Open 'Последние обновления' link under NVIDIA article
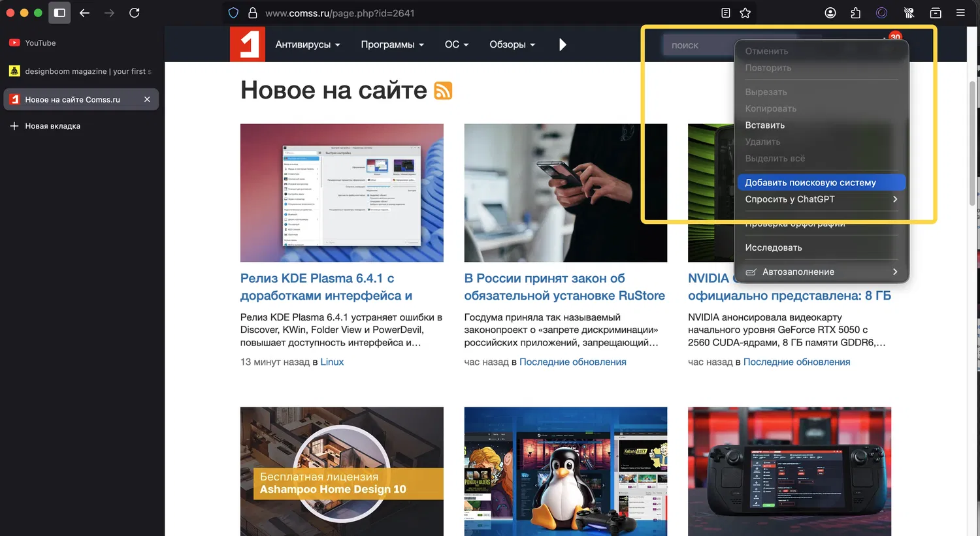This screenshot has height=536, width=980. tap(797, 362)
